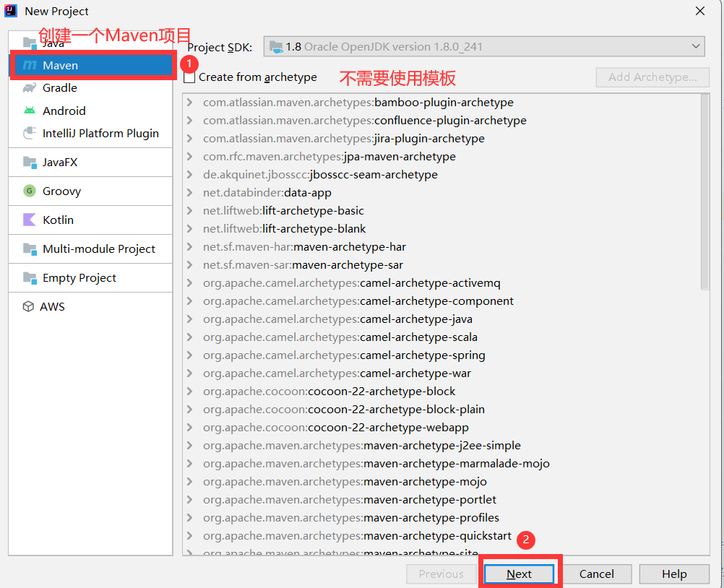This screenshot has width=724, height=588.
Task: Expand lift-archetype-blank chevron
Action: click(x=189, y=228)
